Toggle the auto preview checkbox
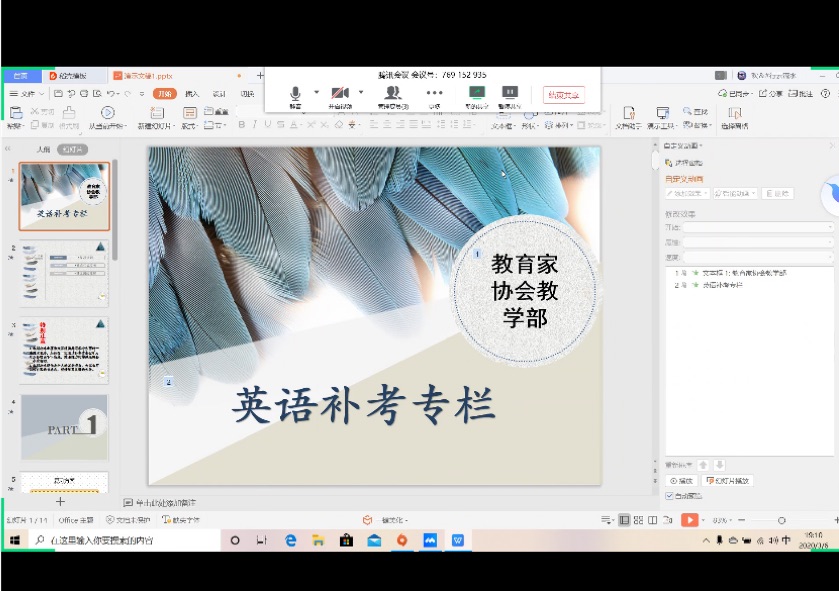Viewport: 839px width, 591px height. 670,495
